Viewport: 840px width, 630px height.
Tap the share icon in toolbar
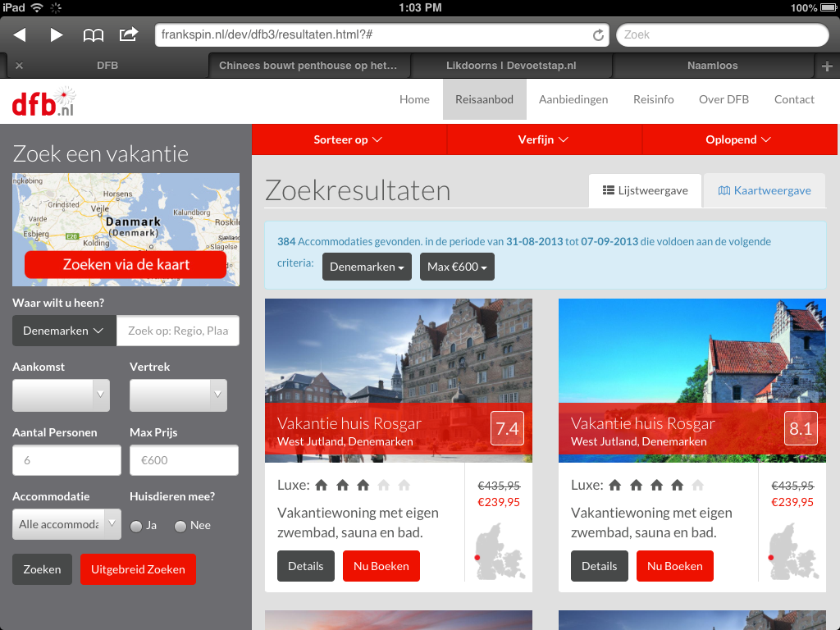pyautogui.click(x=127, y=34)
